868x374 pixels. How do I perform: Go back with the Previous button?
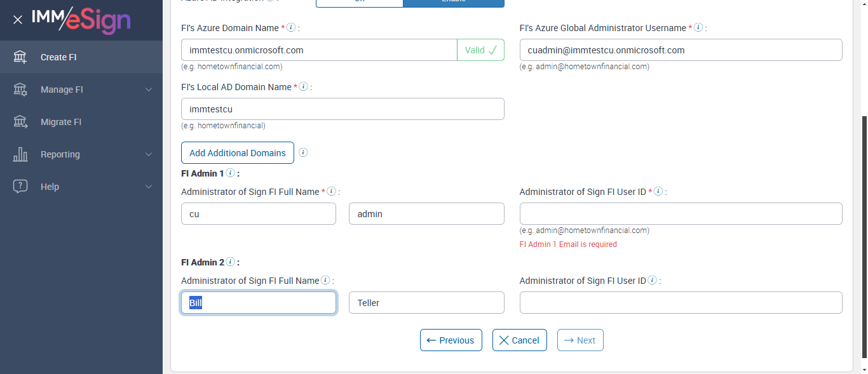451,340
